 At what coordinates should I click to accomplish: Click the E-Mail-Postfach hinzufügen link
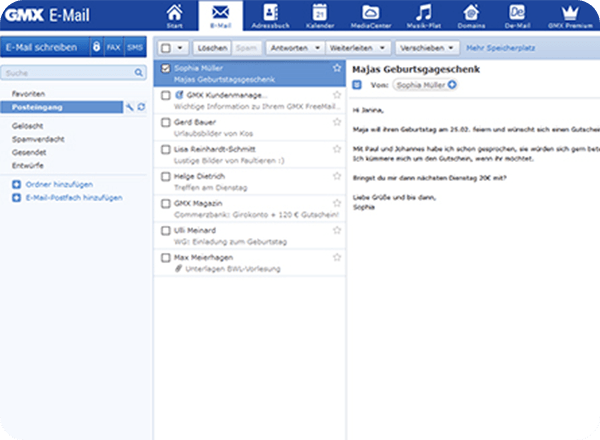pyautogui.click(x=74, y=198)
